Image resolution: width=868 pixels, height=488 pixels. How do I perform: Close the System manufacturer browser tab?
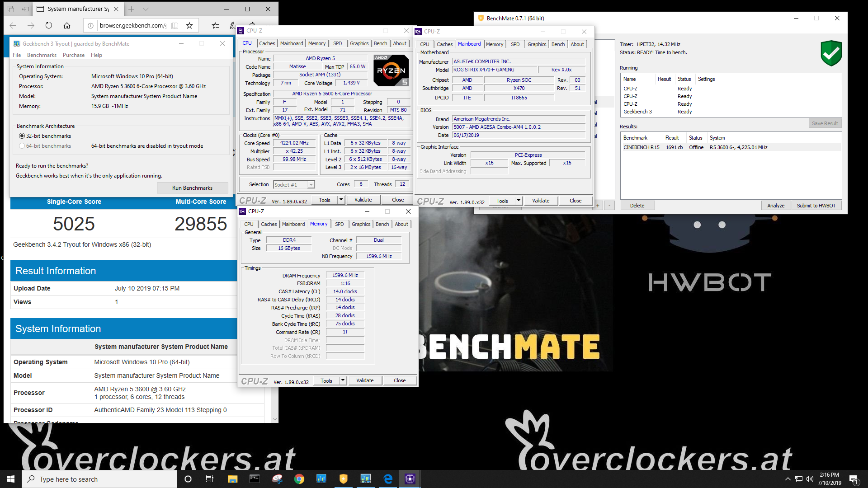coord(116,9)
